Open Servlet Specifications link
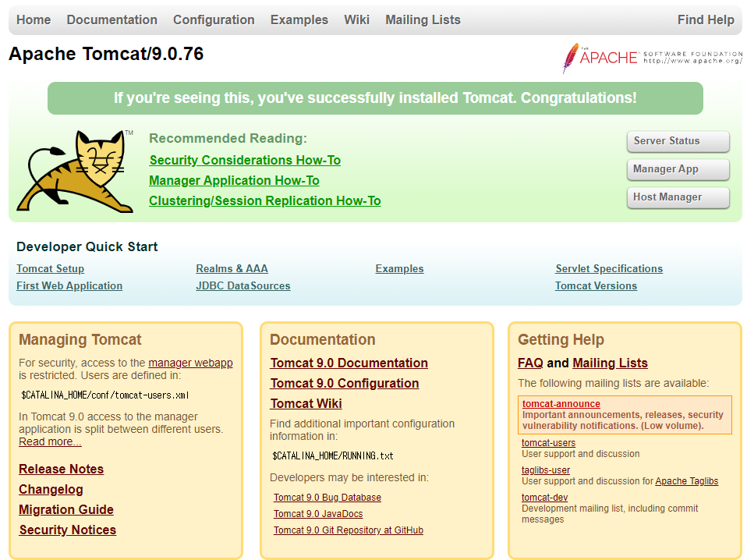 point(609,269)
